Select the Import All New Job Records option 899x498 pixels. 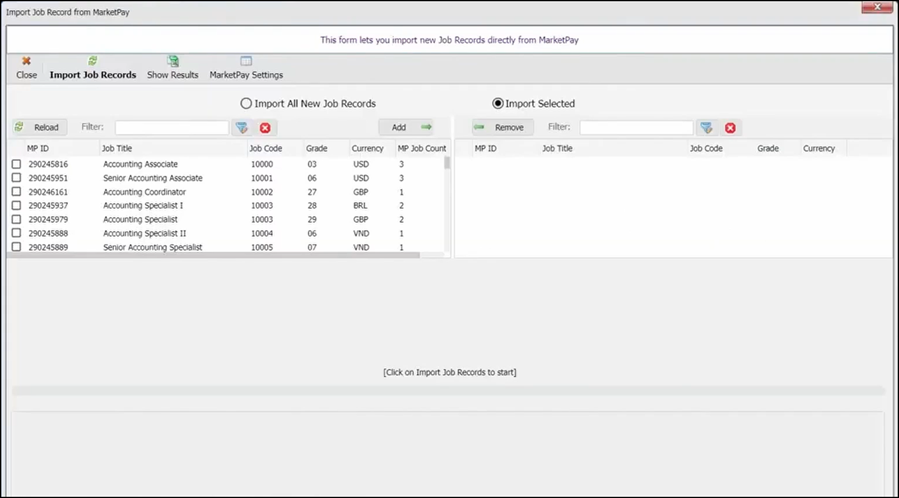point(246,103)
